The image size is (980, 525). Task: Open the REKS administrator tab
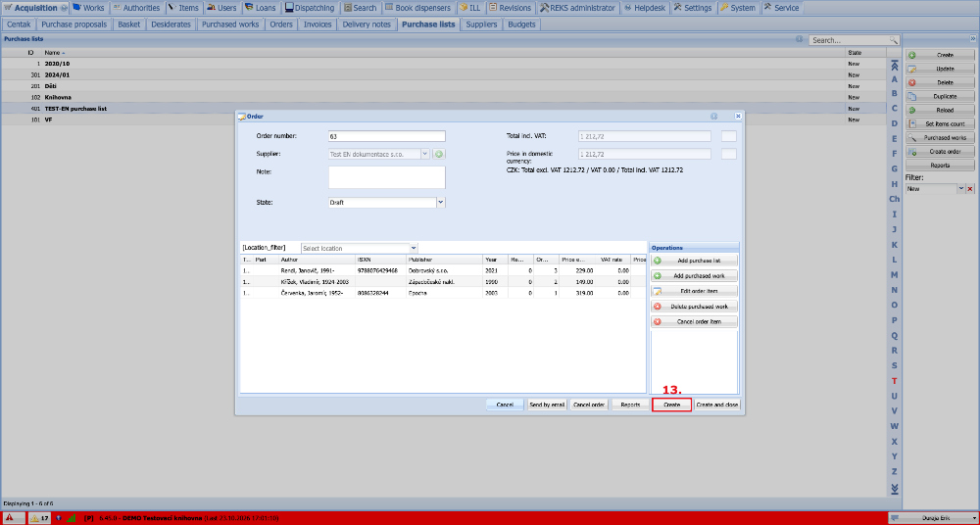click(x=577, y=8)
